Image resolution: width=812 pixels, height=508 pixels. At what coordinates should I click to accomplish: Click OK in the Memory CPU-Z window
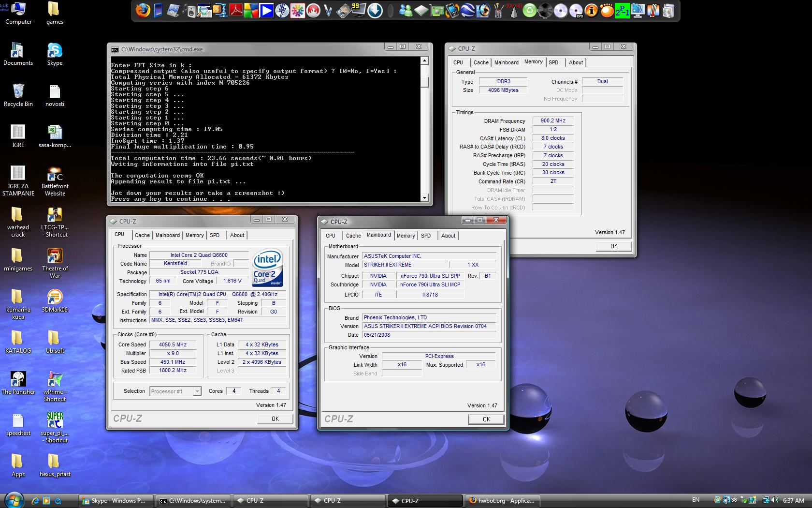tap(614, 246)
